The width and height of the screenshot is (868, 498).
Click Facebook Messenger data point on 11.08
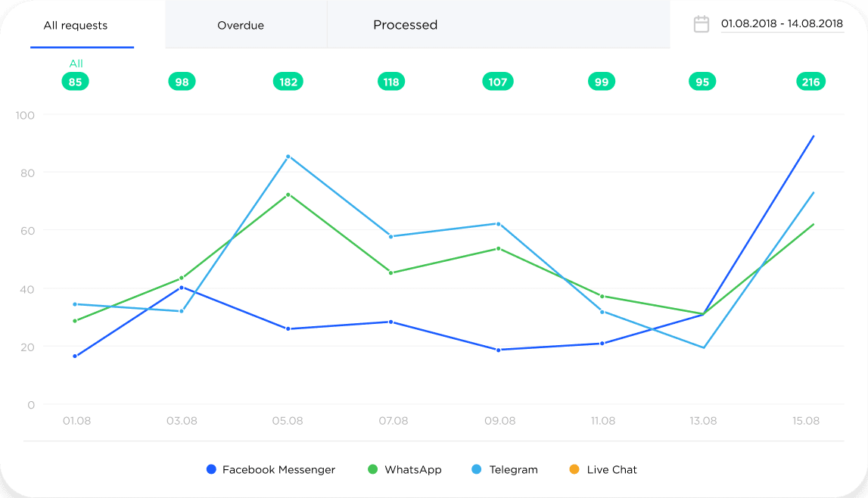pos(602,344)
